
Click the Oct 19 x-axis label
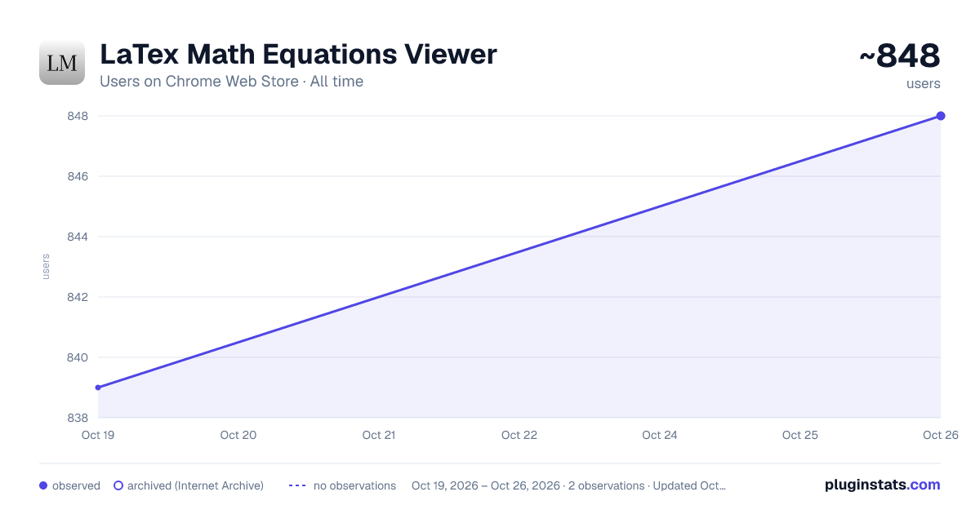tap(98, 435)
